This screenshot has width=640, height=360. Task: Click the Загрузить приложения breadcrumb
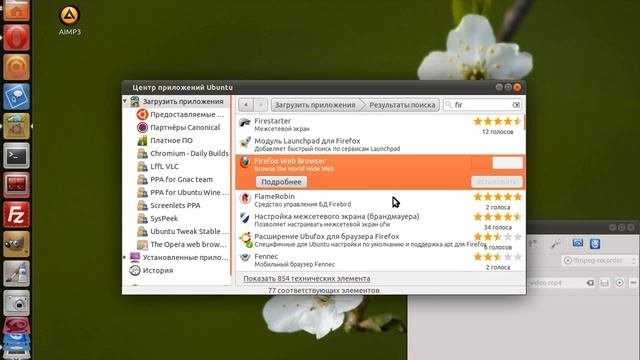315,105
